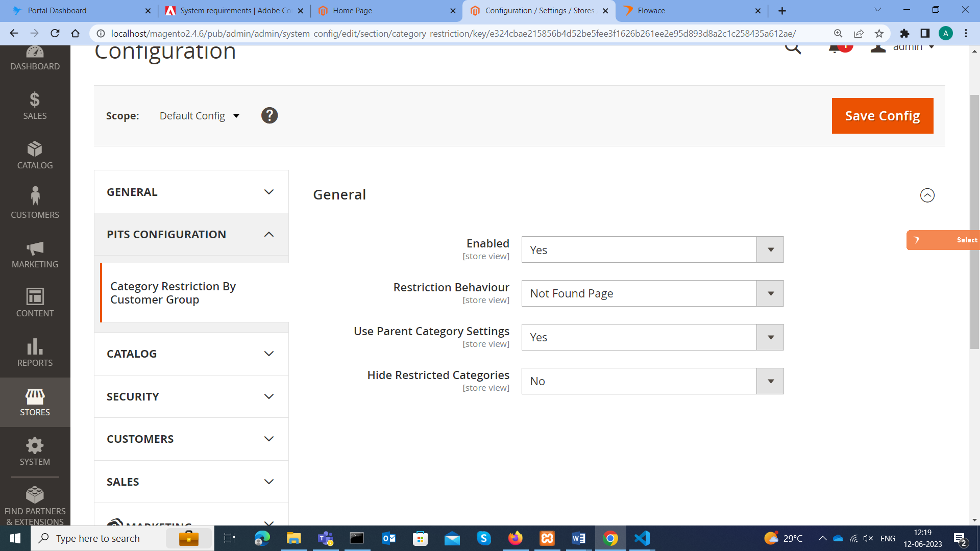This screenshot has width=980, height=551.
Task: Select Category Restriction By Customer Group
Action: [174, 292]
